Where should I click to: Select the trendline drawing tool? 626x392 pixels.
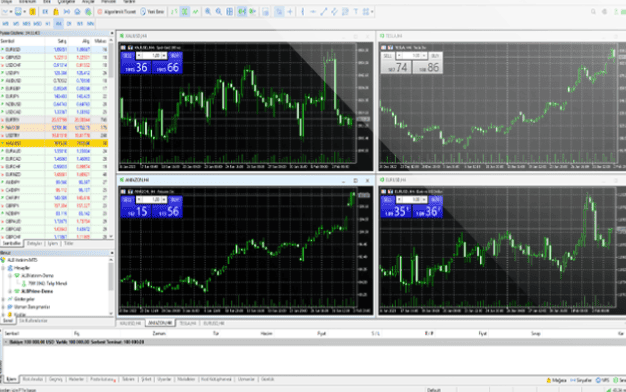click(324, 12)
